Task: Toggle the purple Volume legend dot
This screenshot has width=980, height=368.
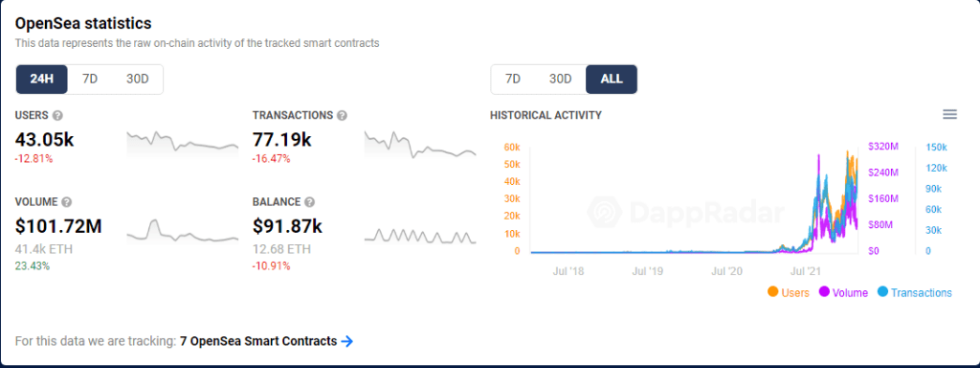Action: (824, 292)
